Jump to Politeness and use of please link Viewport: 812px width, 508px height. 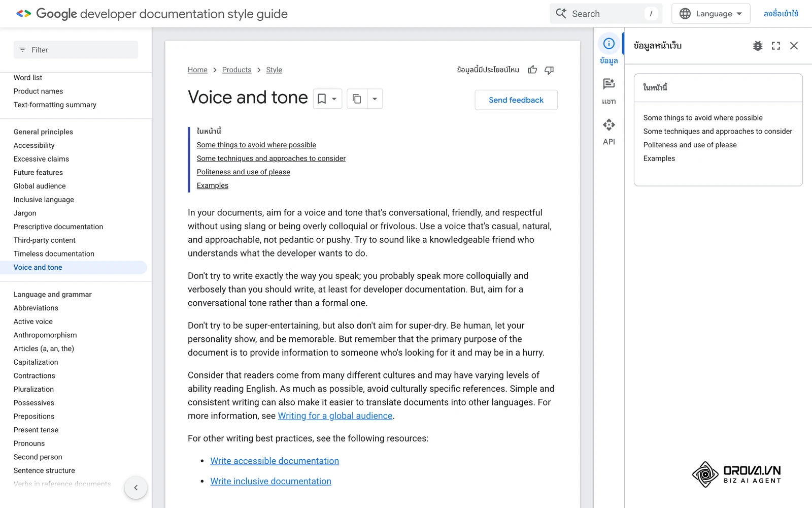[x=244, y=172]
